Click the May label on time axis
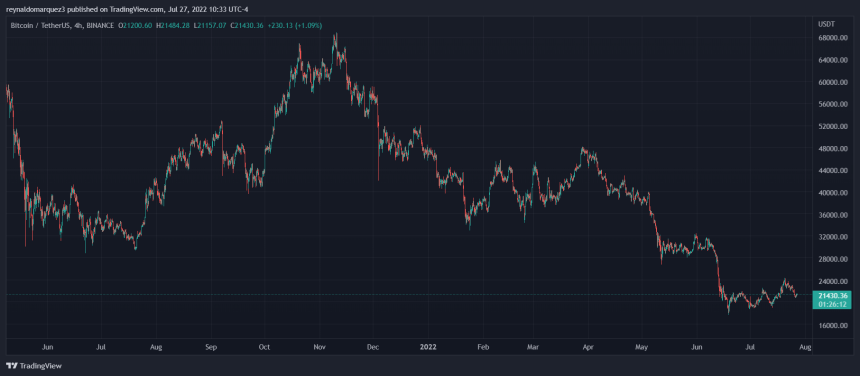Screen dimensions: 860x376 tap(642, 347)
